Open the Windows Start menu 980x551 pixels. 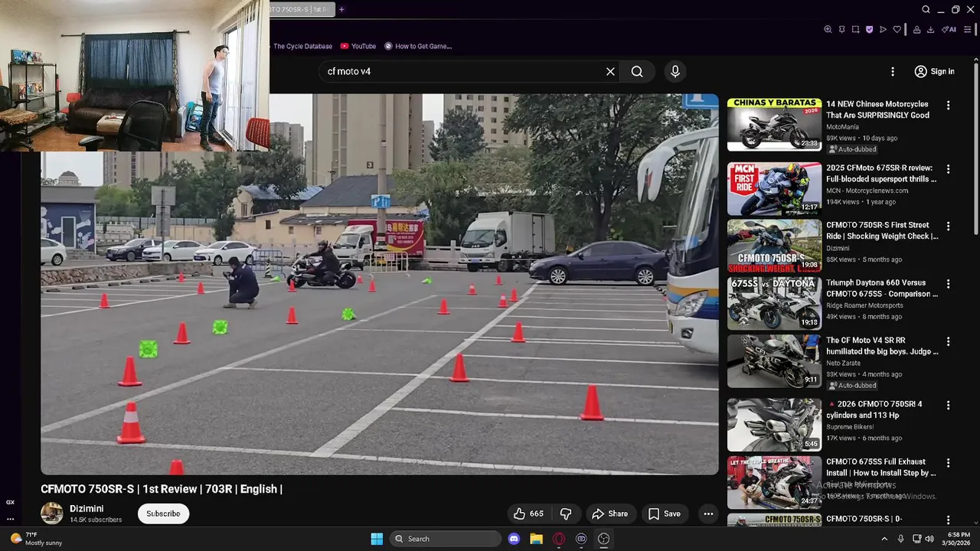click(x=377, y=539)
